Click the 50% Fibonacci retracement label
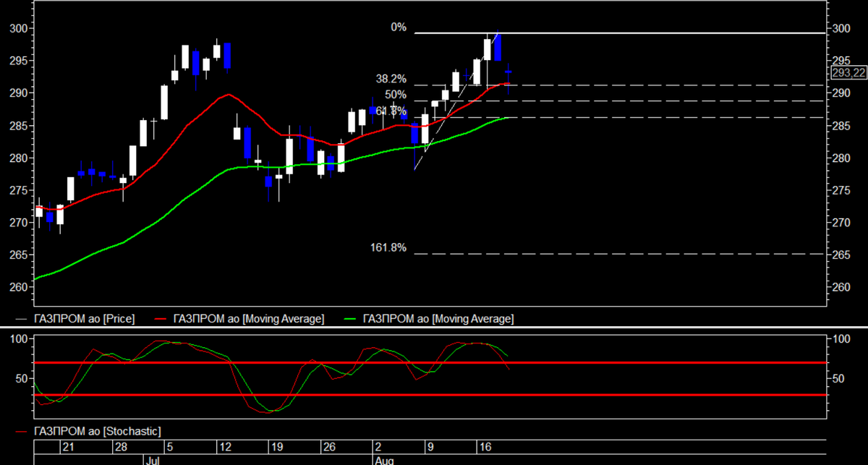The width and height of the screenshot is (868, 465). tap(396, 95)
